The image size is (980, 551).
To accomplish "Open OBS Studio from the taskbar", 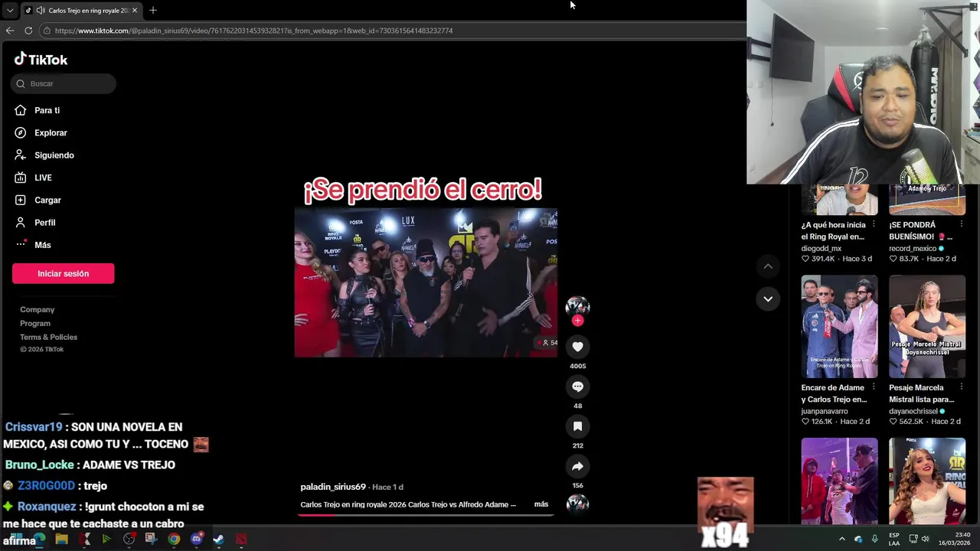I will (x=129, y=539).
